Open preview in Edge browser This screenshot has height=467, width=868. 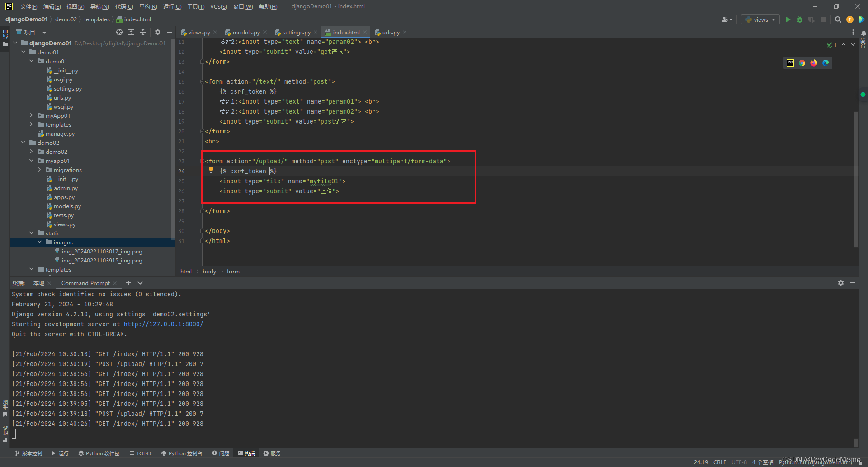tap(826, 63)
